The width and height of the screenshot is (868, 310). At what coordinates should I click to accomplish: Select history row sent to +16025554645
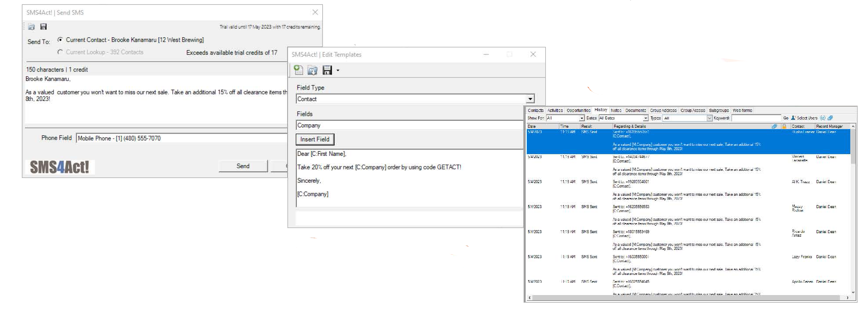point(688,287)
